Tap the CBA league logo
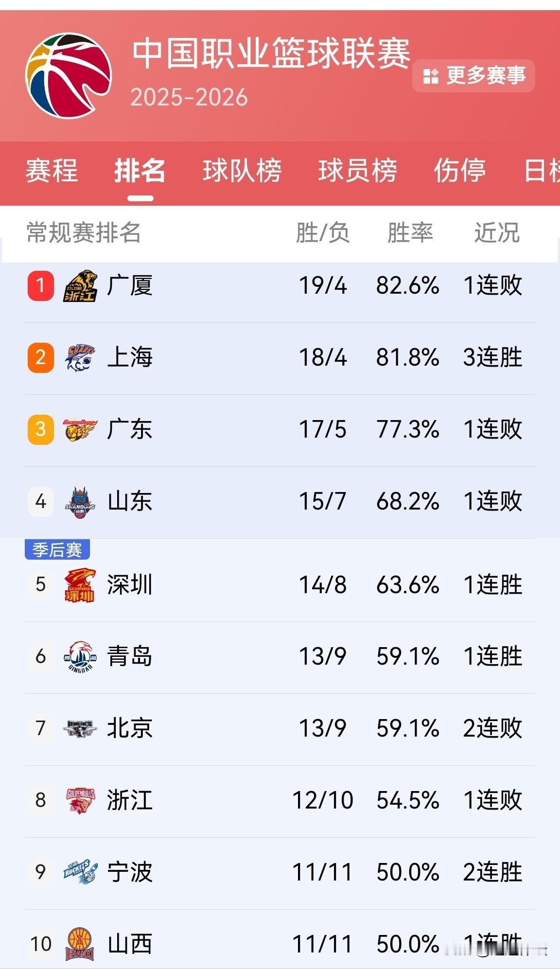This screenshot has width=560, height=969. point(69,76)
